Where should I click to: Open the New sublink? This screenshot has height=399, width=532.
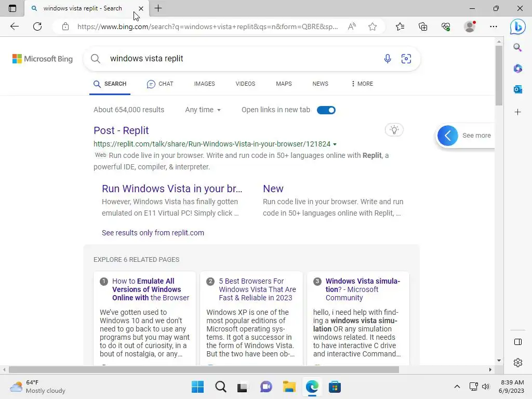pyautogui.click(x=273, y=189)
